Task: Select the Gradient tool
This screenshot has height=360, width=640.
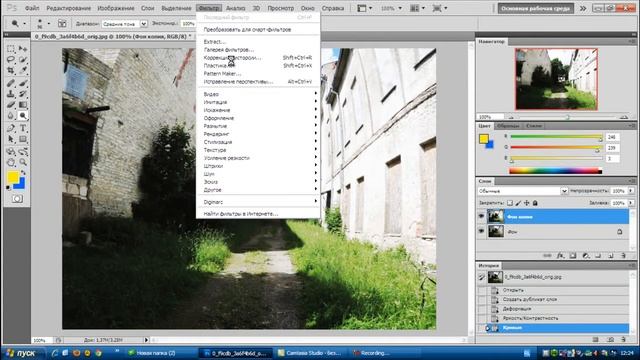Action: point(23,105)
